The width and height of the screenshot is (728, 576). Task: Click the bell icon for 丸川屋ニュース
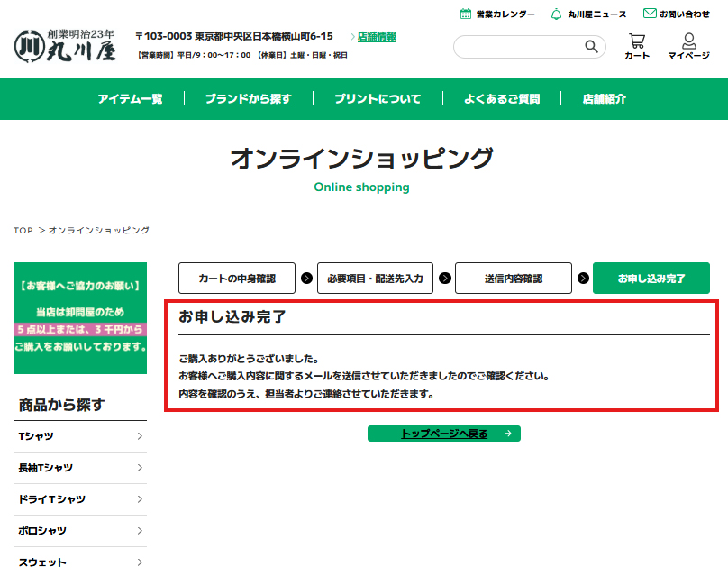[x=556, y=14]
